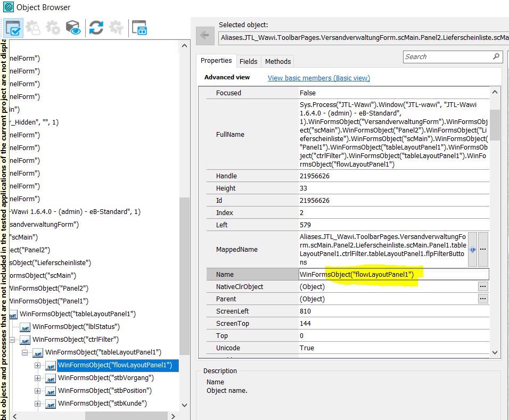
Task: Click the refresh arrows toolbar icon
Action: coord(96,28)
